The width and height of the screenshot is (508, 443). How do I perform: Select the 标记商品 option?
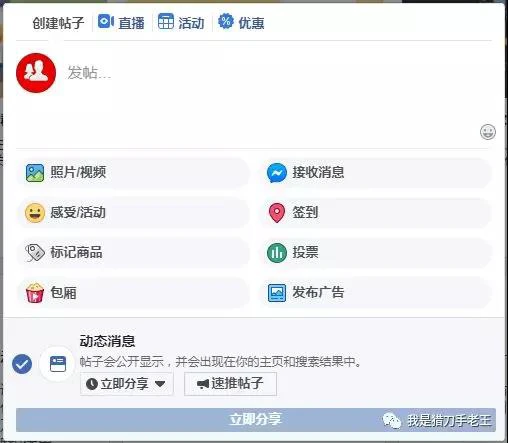(x=133, y=252)
